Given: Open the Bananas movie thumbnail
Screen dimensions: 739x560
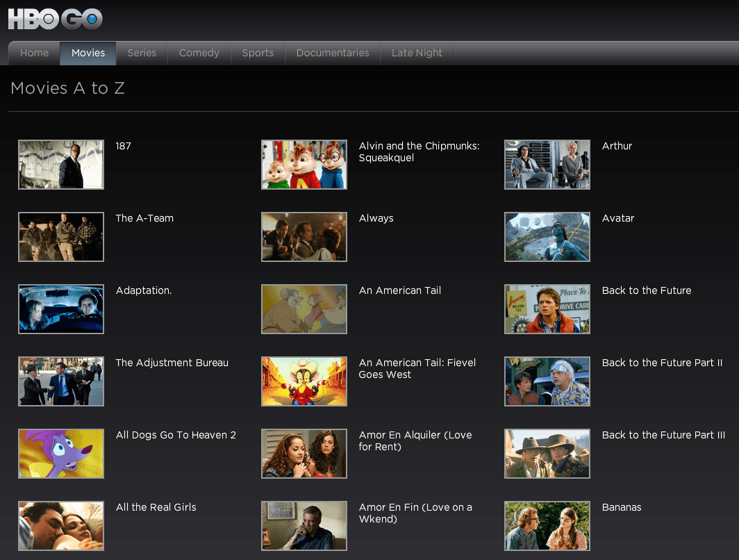Looking at the screenshot, I should tap(547, 526).
